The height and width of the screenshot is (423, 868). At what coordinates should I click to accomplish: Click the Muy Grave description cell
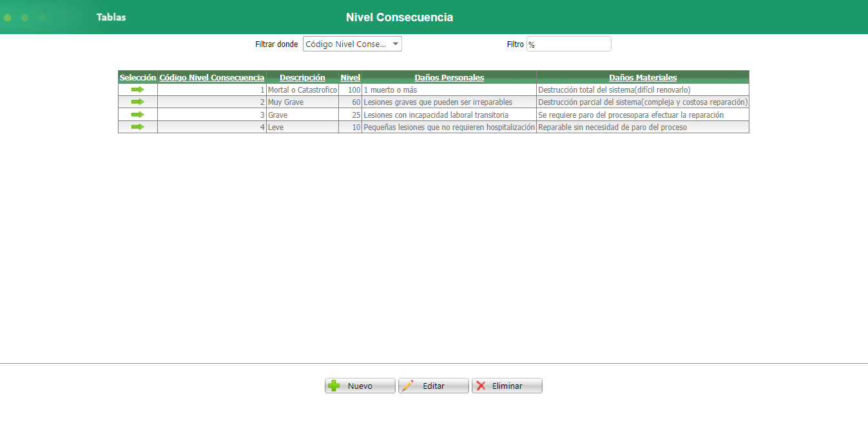pos(302,102)
